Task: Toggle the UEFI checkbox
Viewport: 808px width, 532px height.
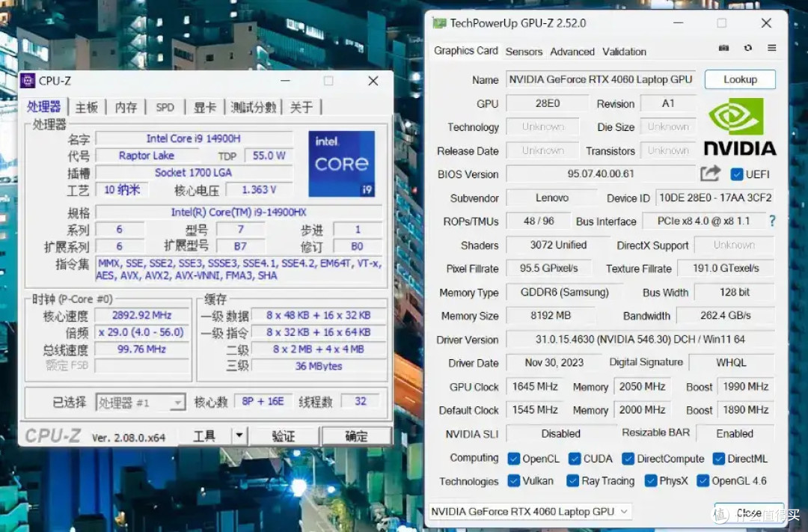Action: (736, 174)
